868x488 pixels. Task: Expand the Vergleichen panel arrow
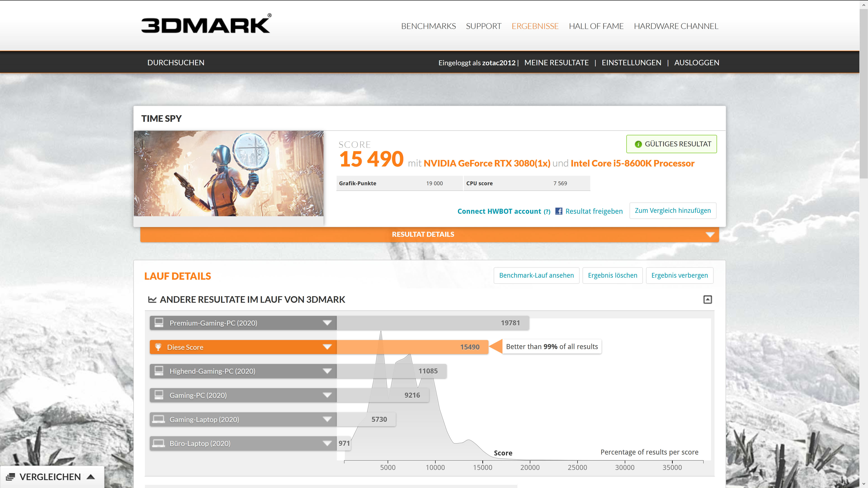[91, 477]
